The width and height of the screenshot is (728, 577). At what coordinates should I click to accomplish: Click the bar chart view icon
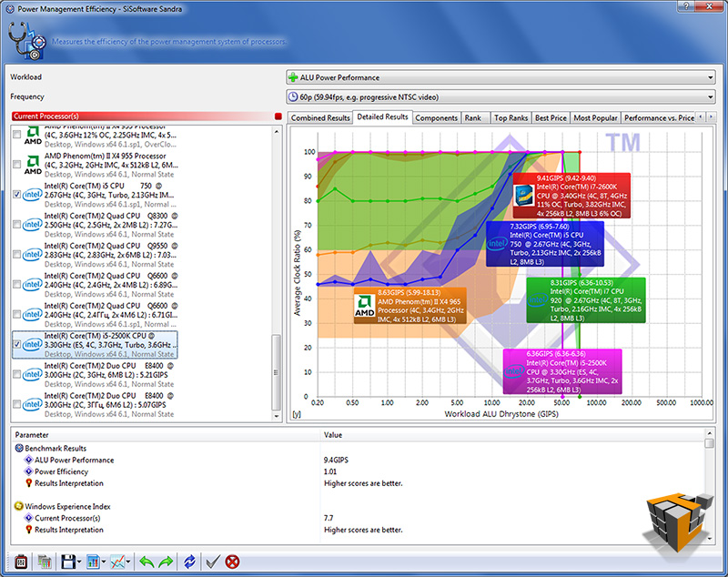(x=93, y=562)
